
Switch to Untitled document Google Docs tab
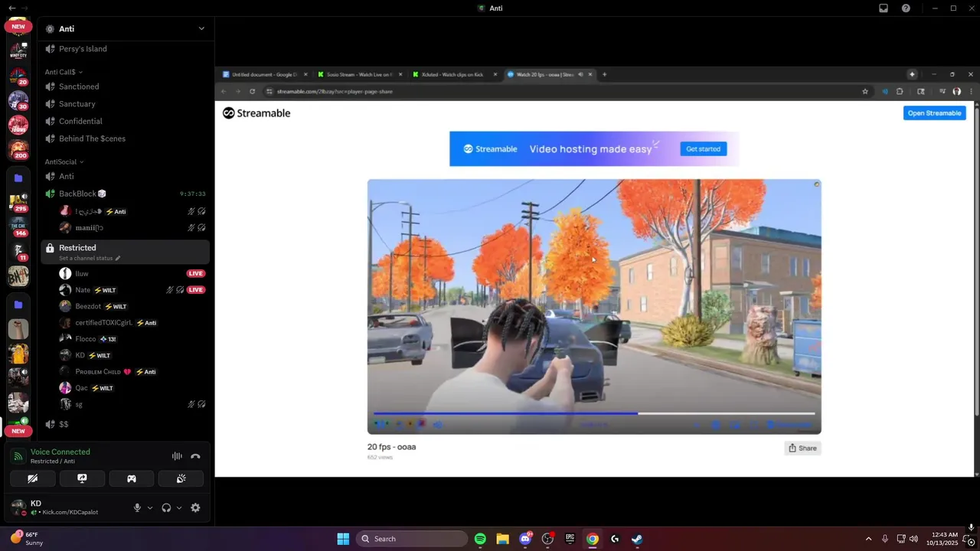pyautogui.click(x=264, y=74)
